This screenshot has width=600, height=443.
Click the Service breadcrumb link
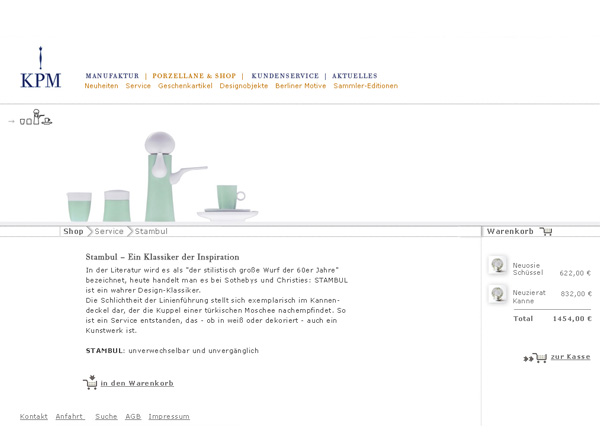click(x=109, y=231)
